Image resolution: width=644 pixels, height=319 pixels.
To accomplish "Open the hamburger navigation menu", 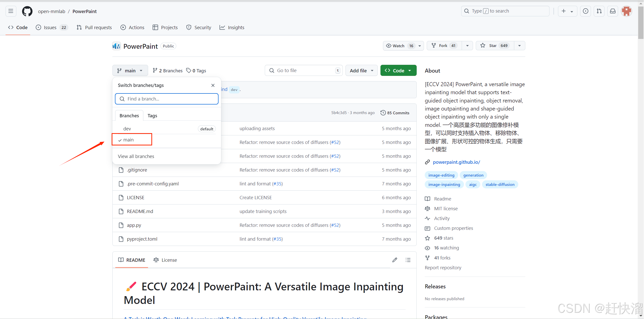I will (x=11, y=11).
